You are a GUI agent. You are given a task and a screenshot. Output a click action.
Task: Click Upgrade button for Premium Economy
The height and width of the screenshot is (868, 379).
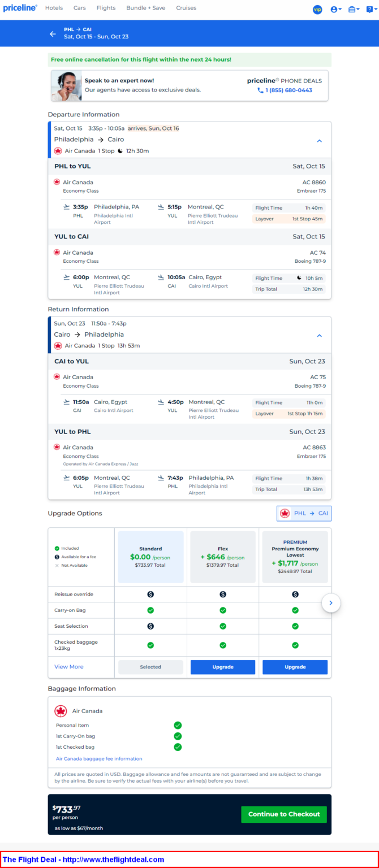click(x=295, y=667)
